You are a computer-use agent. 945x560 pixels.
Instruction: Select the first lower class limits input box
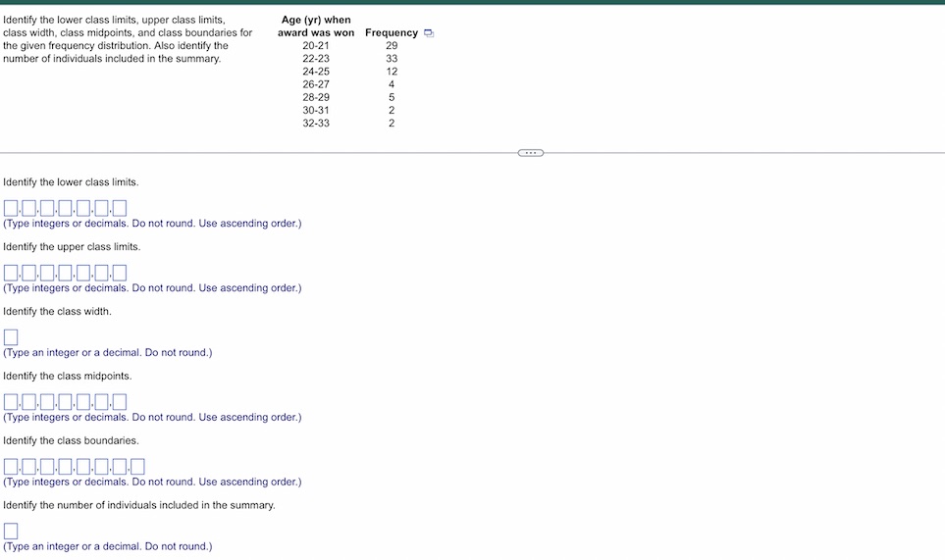pyautogui.click(x=11, y=208)
